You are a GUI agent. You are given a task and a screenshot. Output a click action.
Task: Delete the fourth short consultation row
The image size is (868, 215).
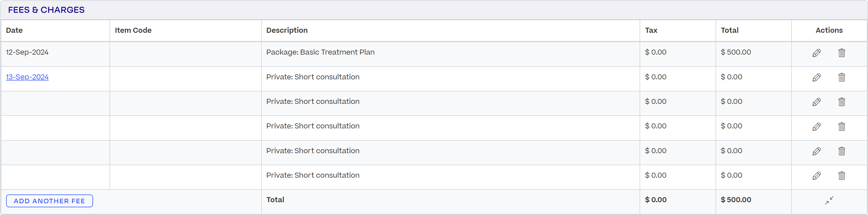[841, 151]
